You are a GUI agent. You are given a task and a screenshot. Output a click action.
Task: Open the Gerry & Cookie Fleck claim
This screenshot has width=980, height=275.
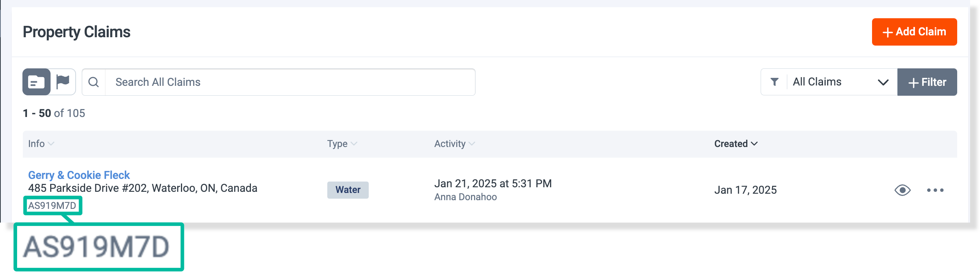[79, 175]
